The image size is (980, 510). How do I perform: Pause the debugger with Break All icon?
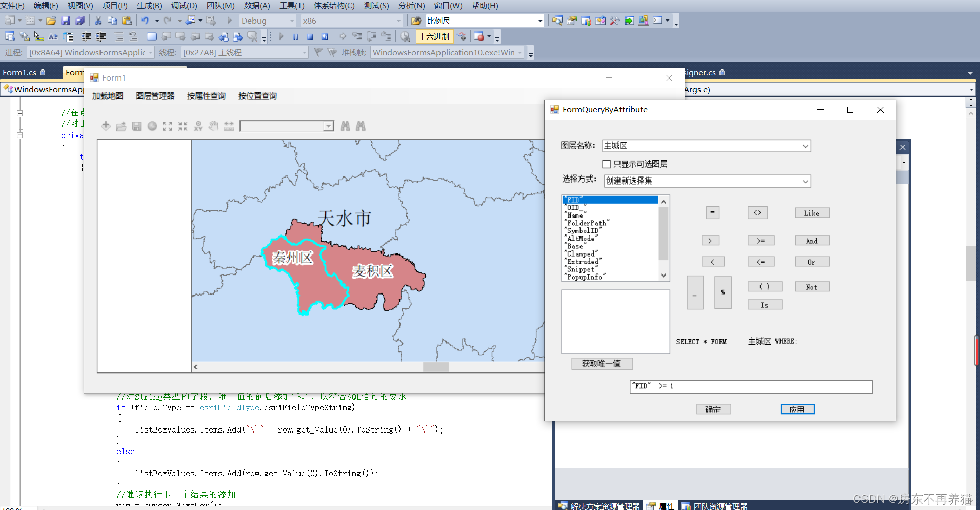pos(295,36)
